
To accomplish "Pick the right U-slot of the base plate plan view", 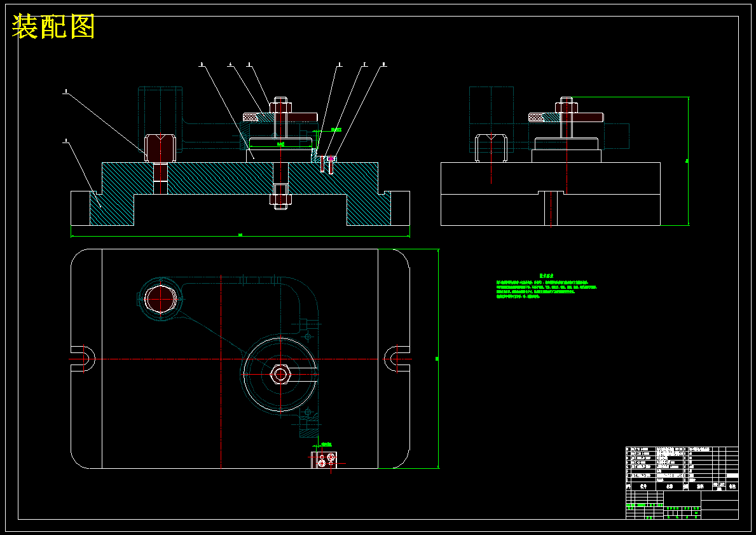I will click(x=397, y=359).
